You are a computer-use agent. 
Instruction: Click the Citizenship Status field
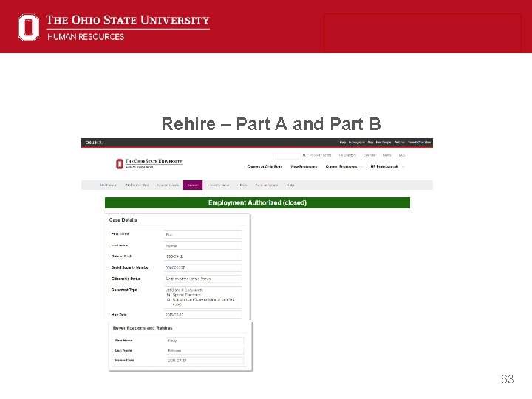[x=203, y=279]
